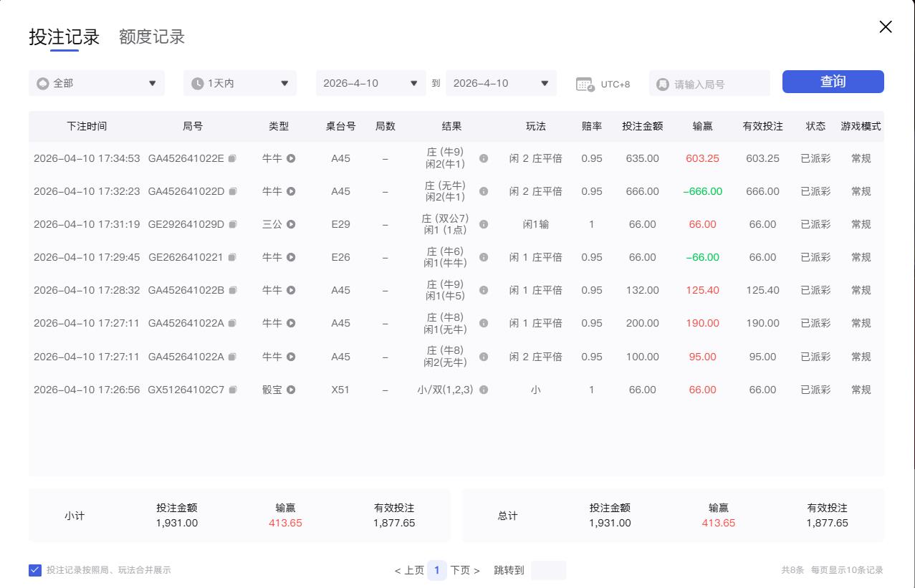Open info tooltip for 庄(牛9) 闲2(牛1) result
This screenshot has height=588, width=915.
483,158
